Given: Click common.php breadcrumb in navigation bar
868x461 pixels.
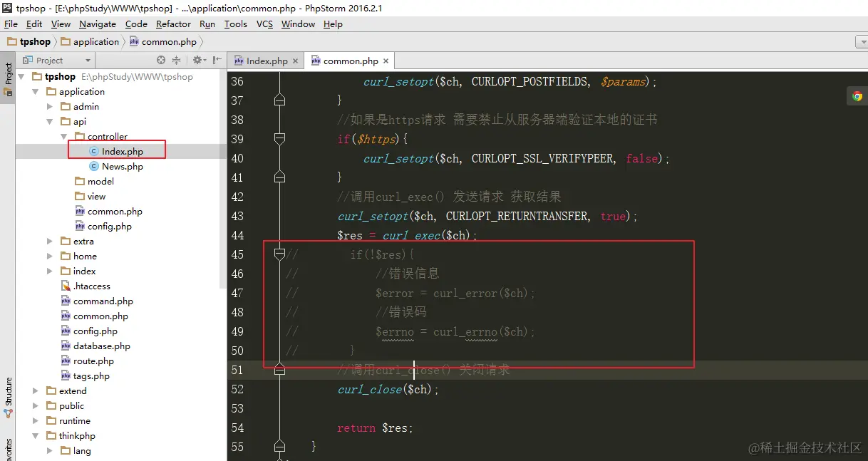Looking at the screenshot, I should 163,42.
